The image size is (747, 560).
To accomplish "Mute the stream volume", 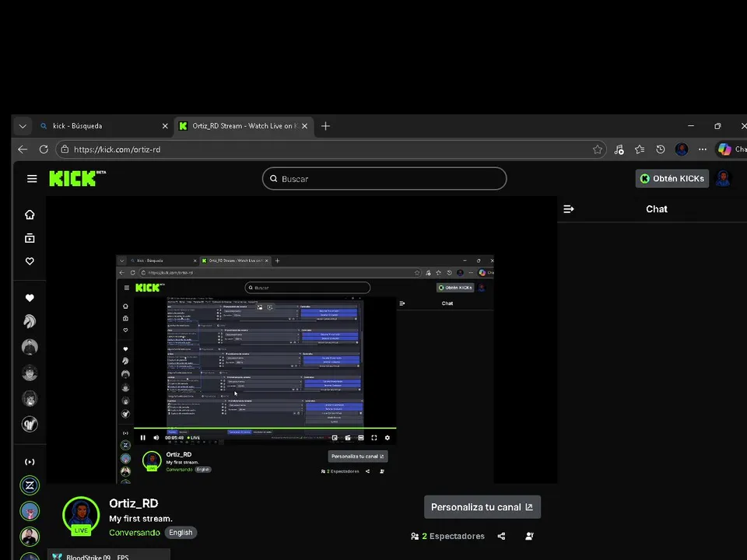I will [156, 438].
